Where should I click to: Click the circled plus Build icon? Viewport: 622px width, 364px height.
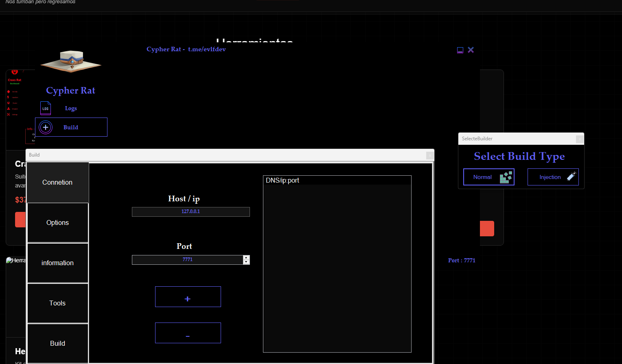[46, 127]
